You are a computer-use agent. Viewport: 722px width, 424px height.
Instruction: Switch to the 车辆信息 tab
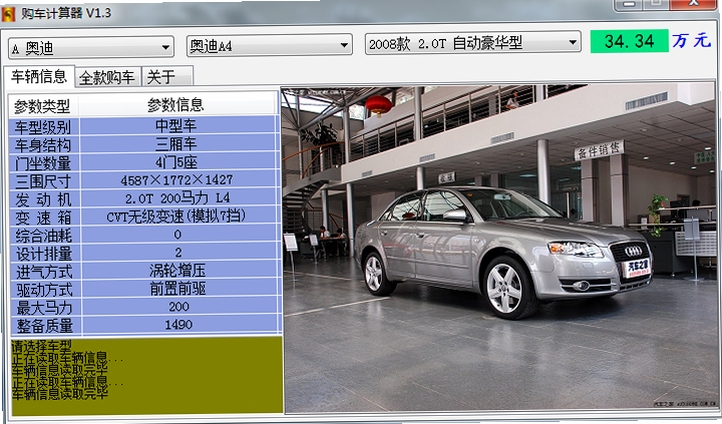coord(39,76)
